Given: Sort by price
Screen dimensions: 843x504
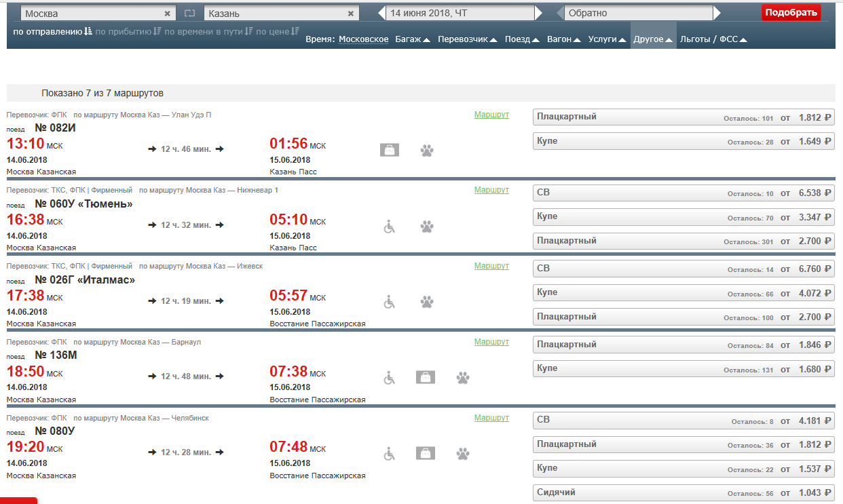Looking at the screenshot, I should pyautogui.click(x=278, y=31).
